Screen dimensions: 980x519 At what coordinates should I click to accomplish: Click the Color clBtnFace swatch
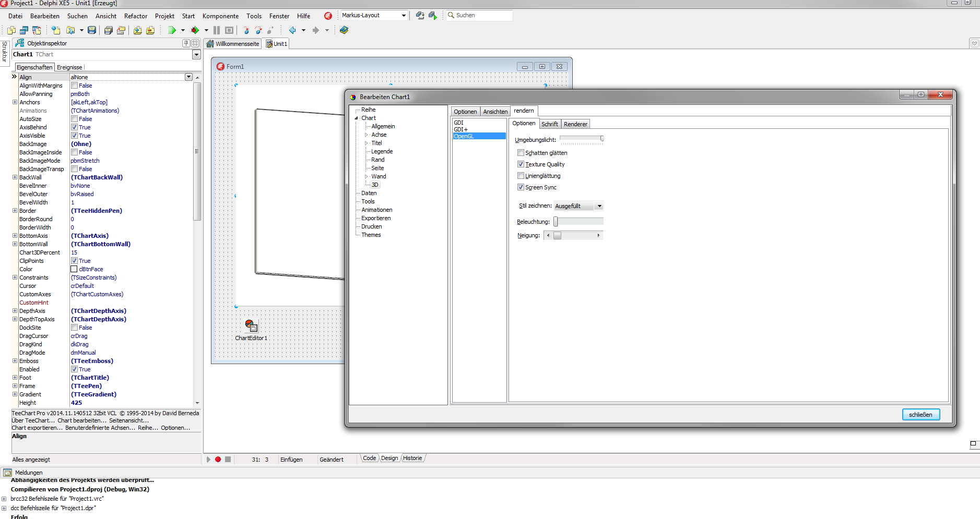74,269
